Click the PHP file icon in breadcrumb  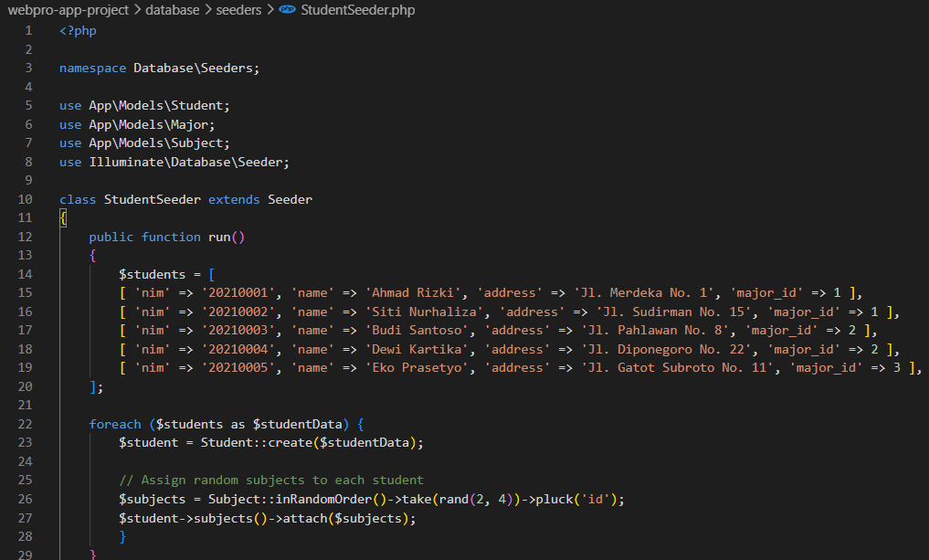click(288, 9)
